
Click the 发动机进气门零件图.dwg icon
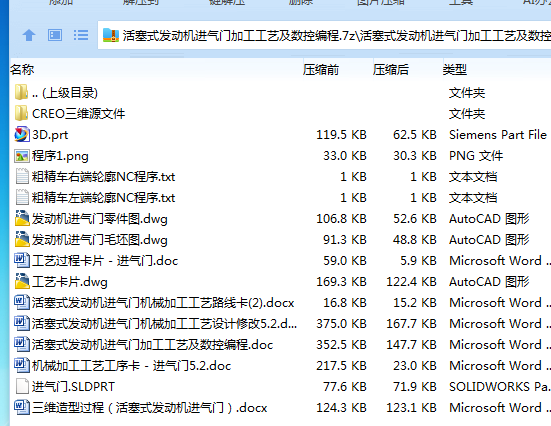22,219
